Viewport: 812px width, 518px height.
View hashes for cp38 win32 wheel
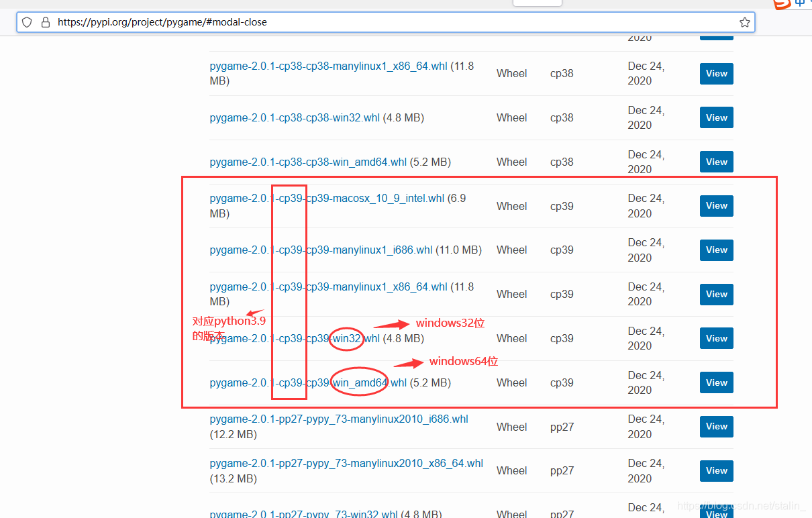(716, 117)
